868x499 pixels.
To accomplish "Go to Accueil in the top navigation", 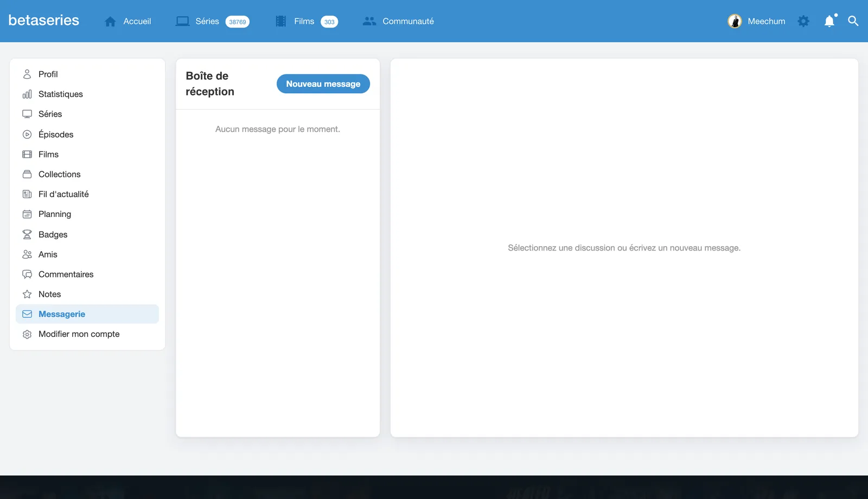I will [137, 21].
